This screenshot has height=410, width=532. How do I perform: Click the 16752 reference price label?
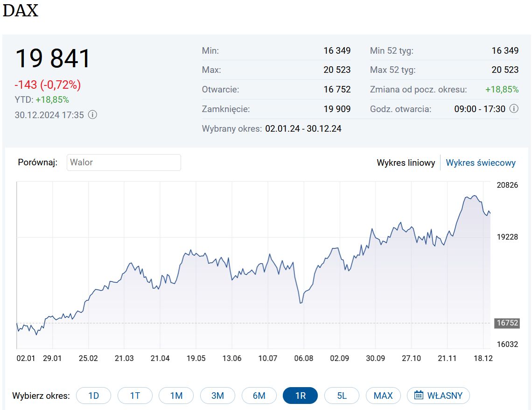(507, 323)
